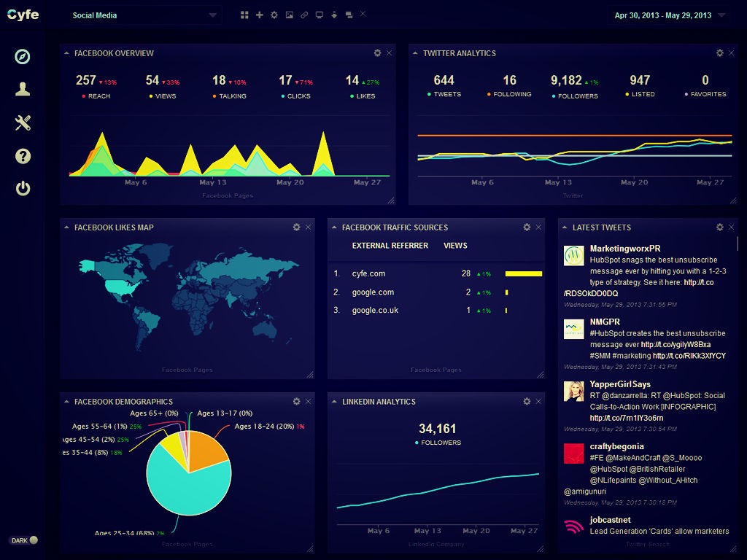Open the date range dropdown arrow
This screenshot has width=747, height=560.
point(721,15)
